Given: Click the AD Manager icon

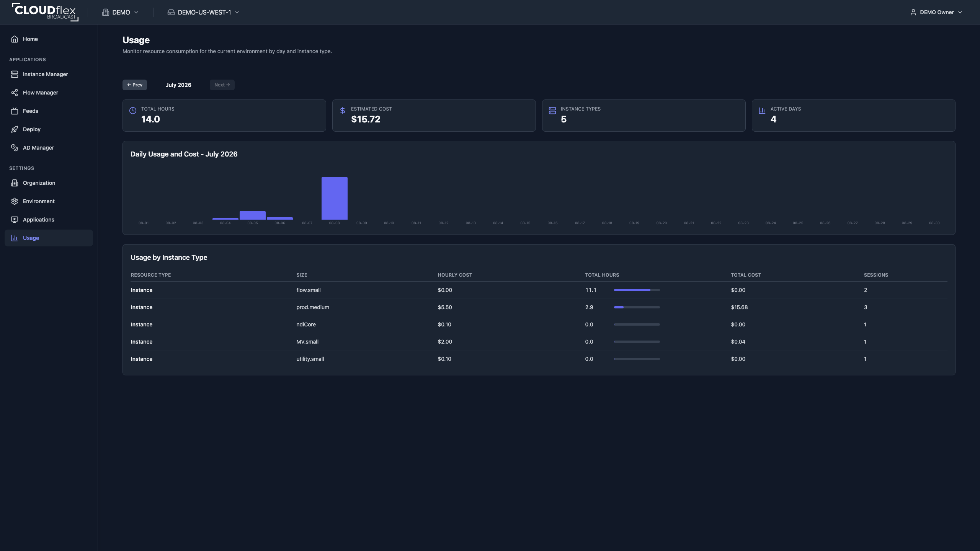Looking at the screenshot, I should click(15, 148).
